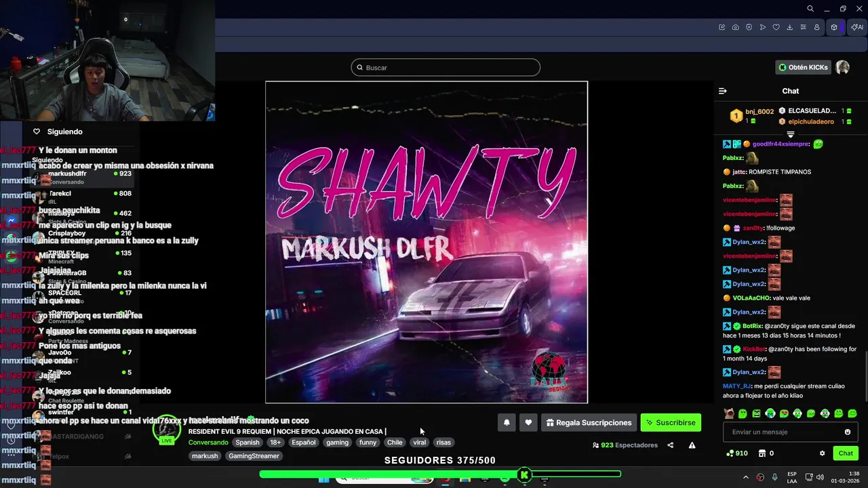Click username zan0ty in chat
Viewport: 868px width, 488px height.
[x=753, y=228]
